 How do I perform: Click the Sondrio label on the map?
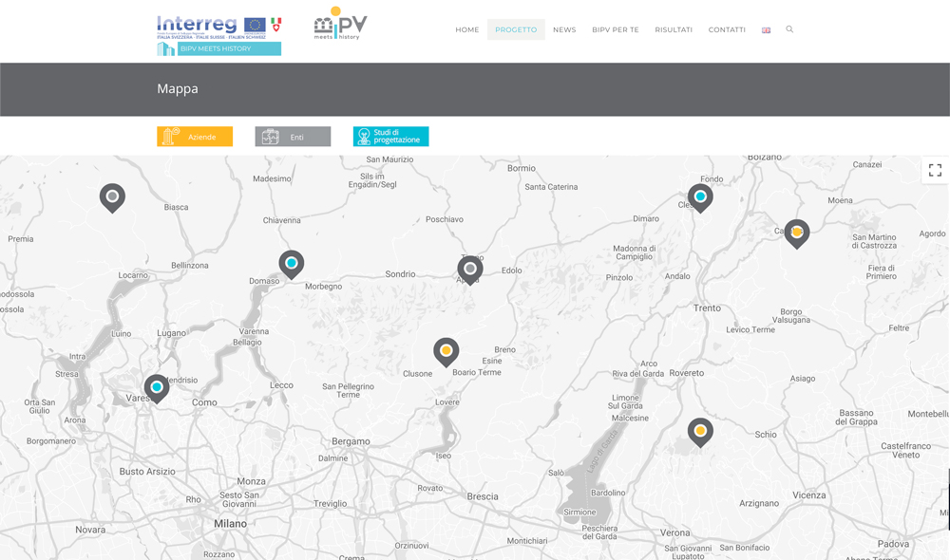tap(401, 274)
